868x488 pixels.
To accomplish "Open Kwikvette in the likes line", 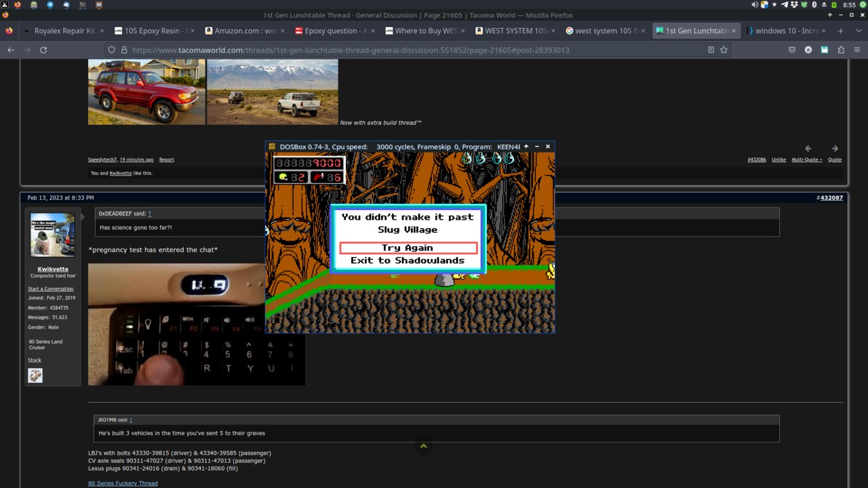I will tap(121, 174).
